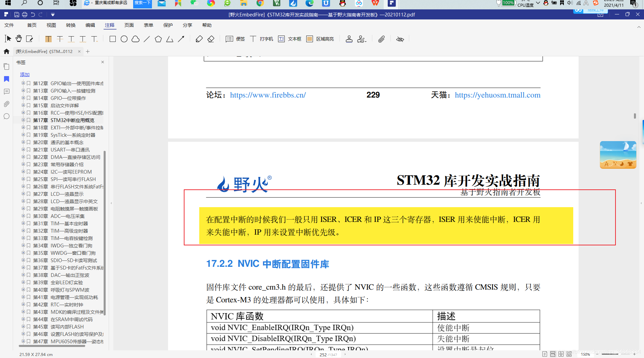Expand 第27章 LCD—液晶显示 bookmark
Image resolution: width=644 pixels, height=358 pixels.
coord(23,194)
